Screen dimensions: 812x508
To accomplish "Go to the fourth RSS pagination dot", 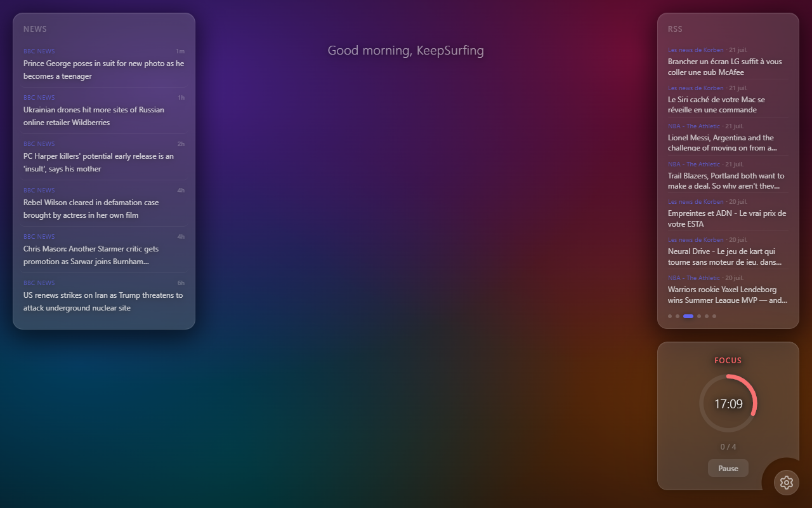I will point(699,316).
